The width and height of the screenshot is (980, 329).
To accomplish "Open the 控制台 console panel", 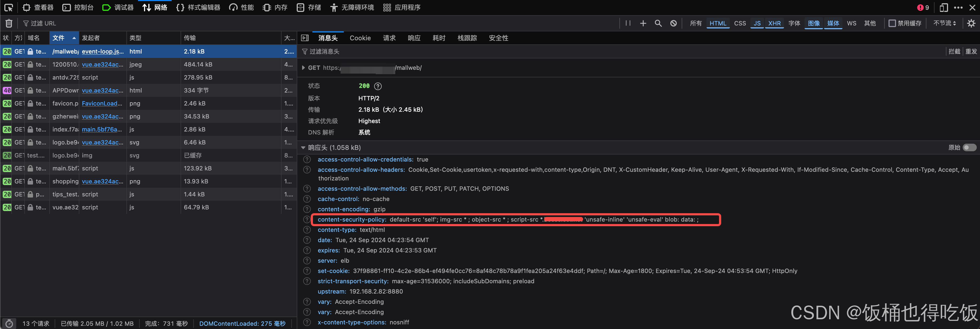I will point(78,7).
